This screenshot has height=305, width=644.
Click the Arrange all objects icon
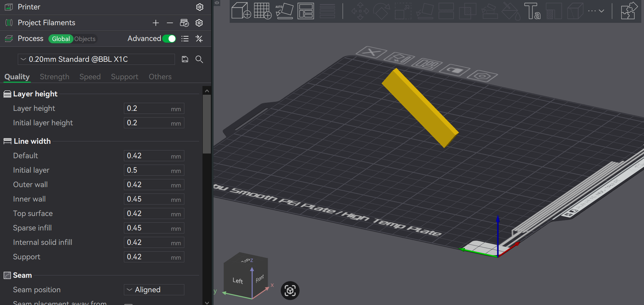[x=306, y=11]
